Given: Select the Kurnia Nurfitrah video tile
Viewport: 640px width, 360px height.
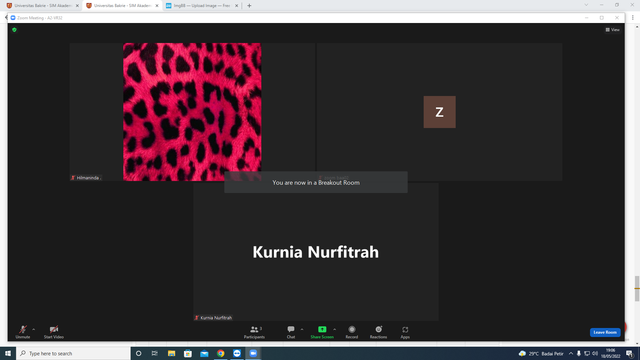Looking at the screenshot, I should tap(316, 252).
